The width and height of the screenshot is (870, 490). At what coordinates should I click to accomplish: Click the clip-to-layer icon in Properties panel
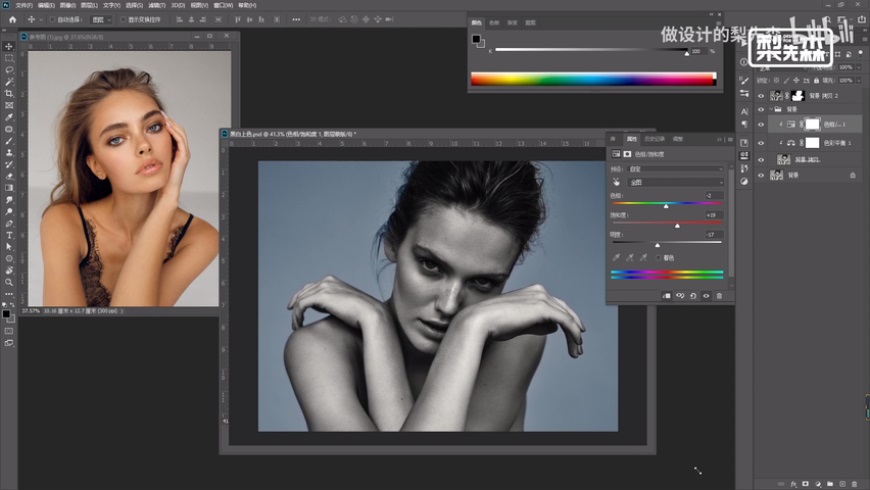[667, 296]
